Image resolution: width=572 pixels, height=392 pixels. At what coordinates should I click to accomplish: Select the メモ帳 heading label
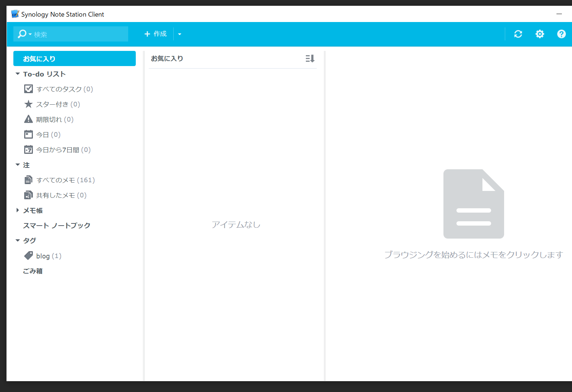(x=33, y=210)
